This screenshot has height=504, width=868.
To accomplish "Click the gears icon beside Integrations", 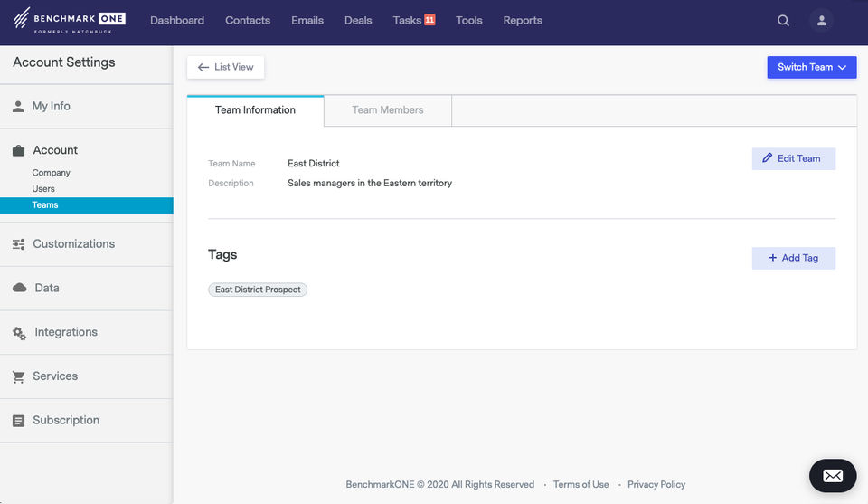I will 19,333.
